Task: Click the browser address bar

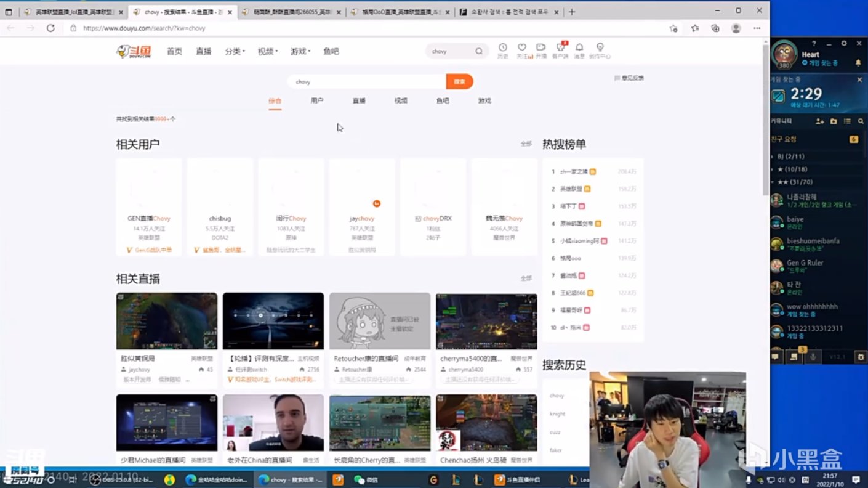Action: (x=369, y=28)
